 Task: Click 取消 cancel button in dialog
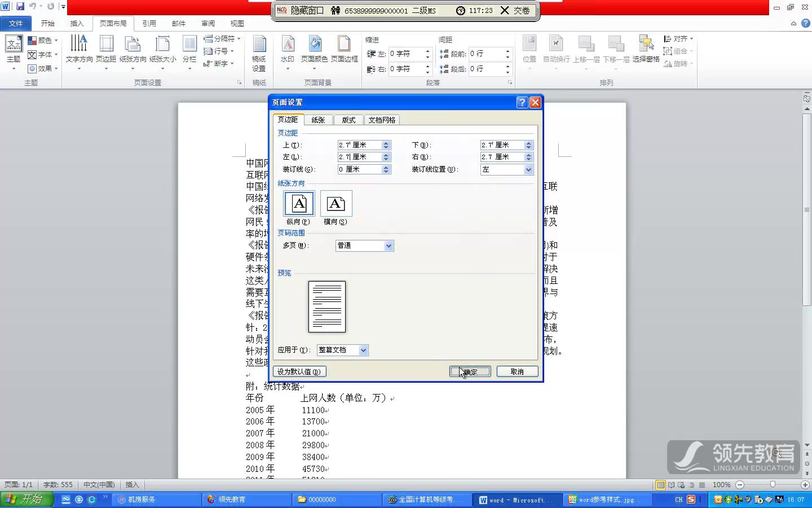[x=517, y=371]
